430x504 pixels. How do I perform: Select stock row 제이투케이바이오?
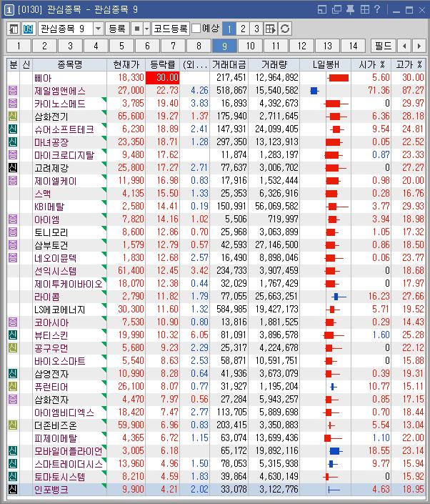[216, 283]
